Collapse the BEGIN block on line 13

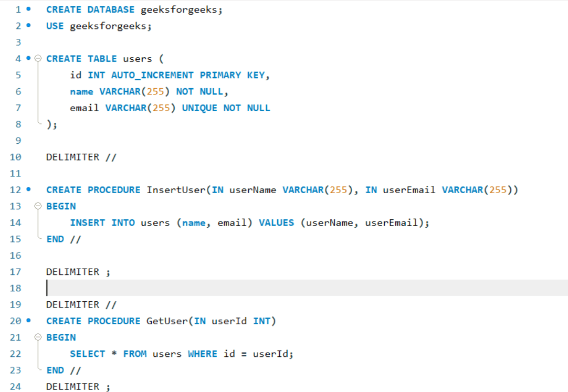pos(38,206)
